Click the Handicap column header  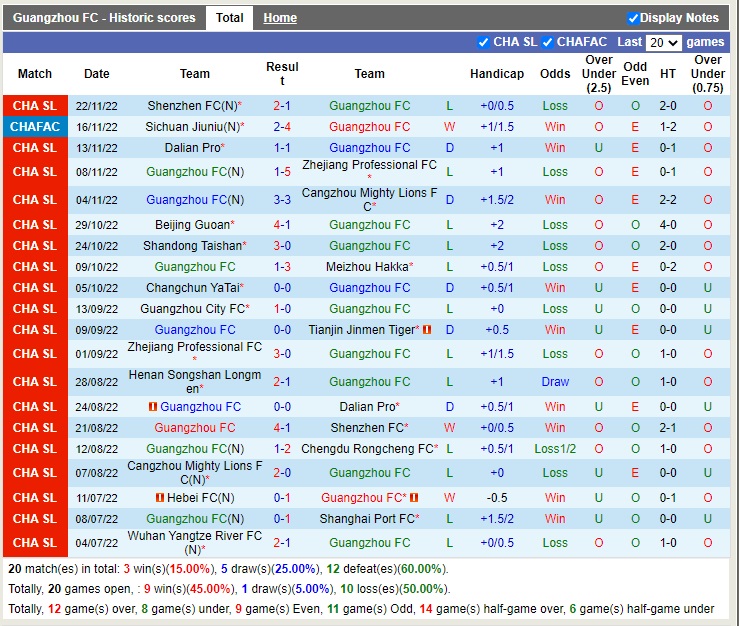(497, 74)
